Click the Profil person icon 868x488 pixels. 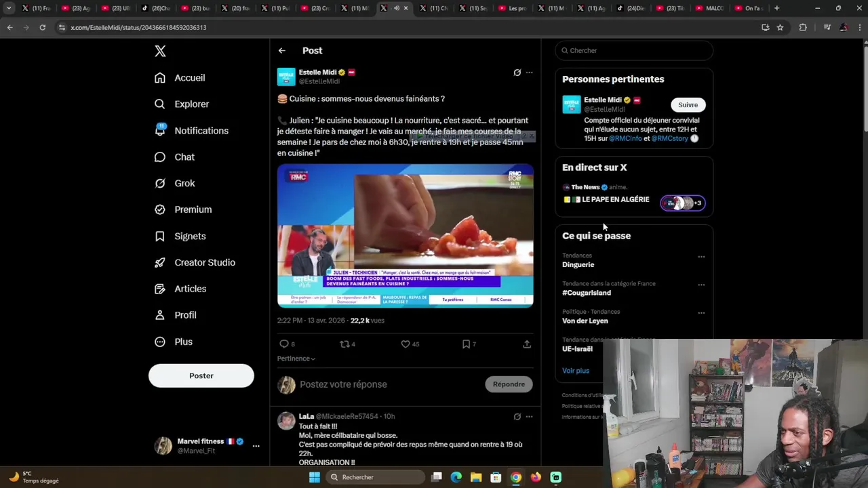[160, 315]
